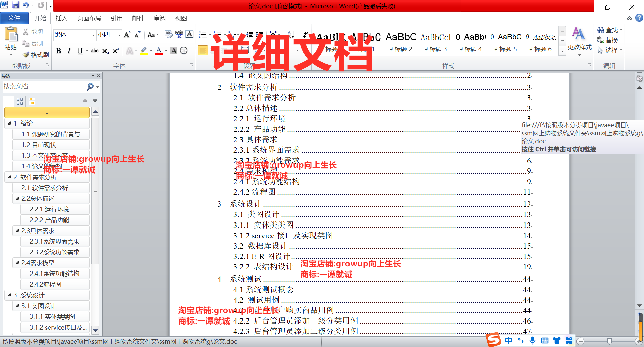Open the highlight color dropdown arrow
This screenshot has width=644, height=347.
(x=151, y=51)
